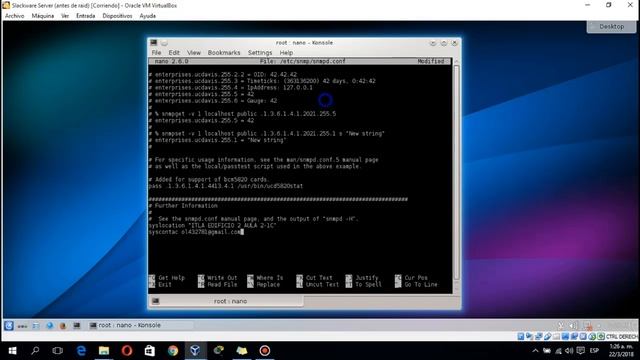Open VirtualBox Dispositivos menu
Screen dimensions: 640x360
click(x=117, y=16)
